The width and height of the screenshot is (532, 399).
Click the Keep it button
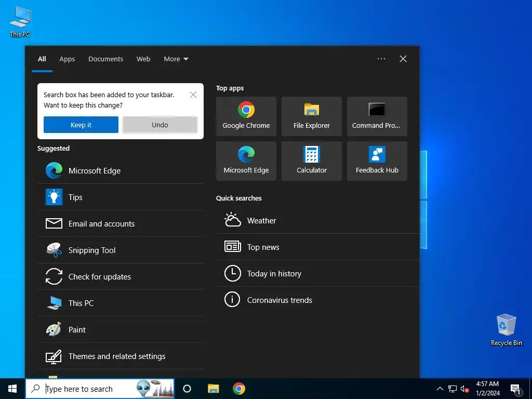pyautogui.click(x=81, y=125)
